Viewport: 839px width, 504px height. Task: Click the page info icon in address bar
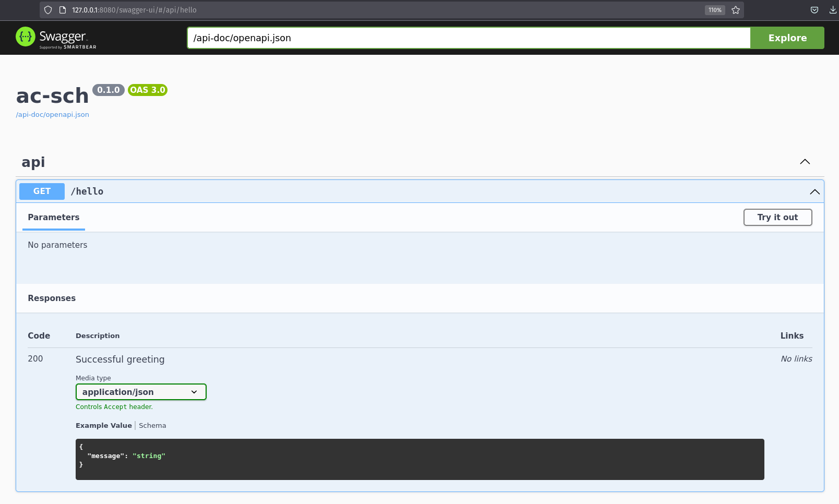pyautogui.click(x=63, y=10)
